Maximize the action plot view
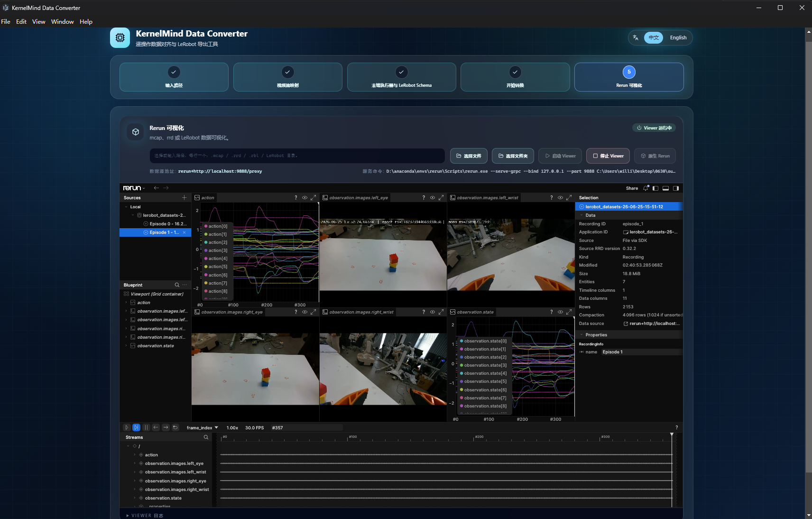Screen dimensions: 812x519 click(313, 198)
